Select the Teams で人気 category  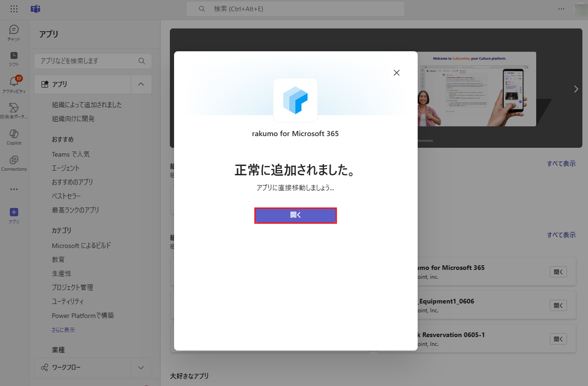point(71,154)
